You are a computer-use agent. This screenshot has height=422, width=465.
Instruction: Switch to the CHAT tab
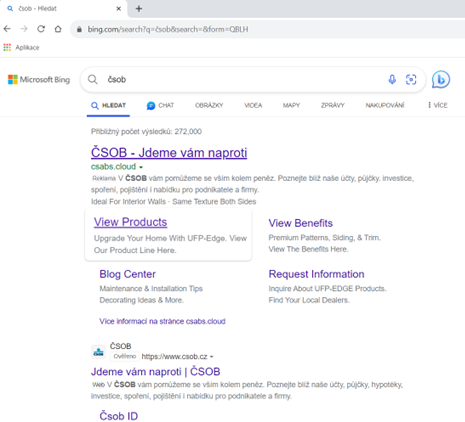[160, 106]
